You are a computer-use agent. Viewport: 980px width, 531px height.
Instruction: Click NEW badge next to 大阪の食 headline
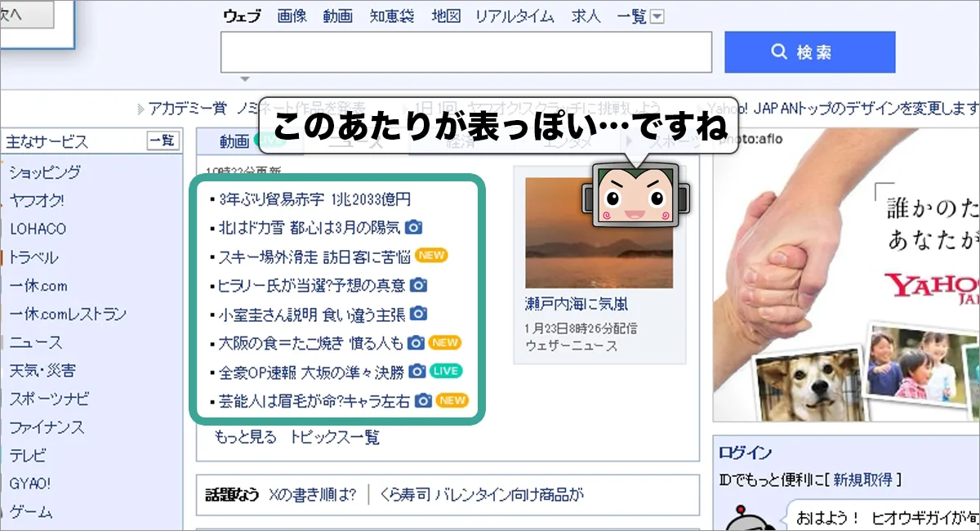click(445, 342)
